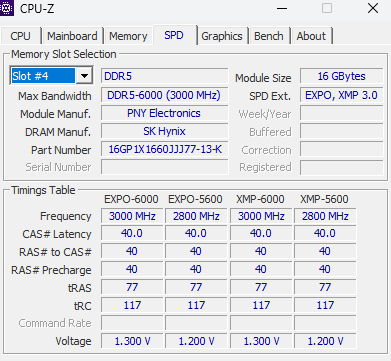391x361 pixels.
Task: Click the Max Bandwidth label
Action: 55,96
